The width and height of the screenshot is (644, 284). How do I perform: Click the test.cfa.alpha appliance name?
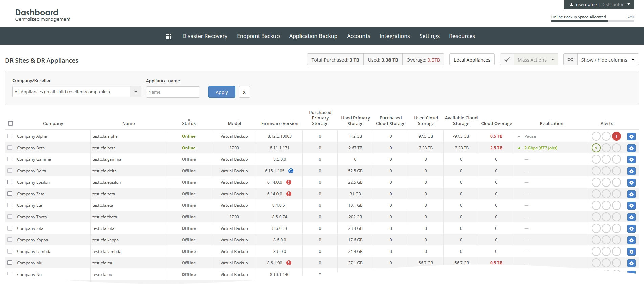tap(105, 136)
